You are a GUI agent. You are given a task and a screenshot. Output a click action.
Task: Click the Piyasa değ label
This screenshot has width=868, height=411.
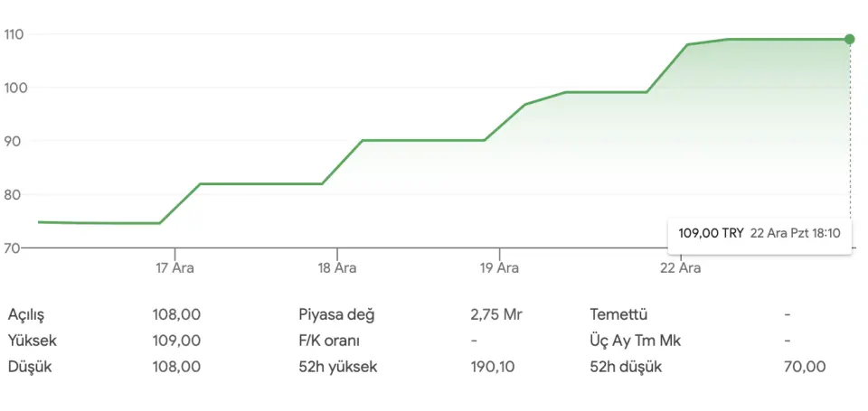336,314
